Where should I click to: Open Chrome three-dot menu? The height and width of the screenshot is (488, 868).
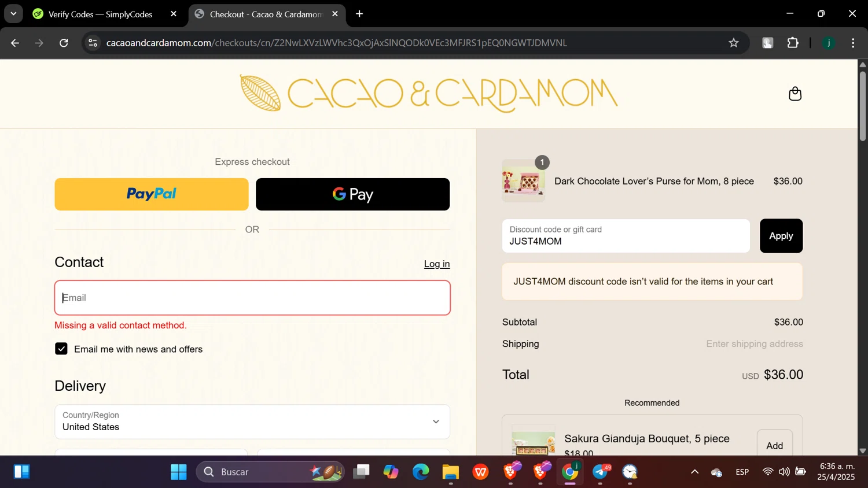click(853, 43)
